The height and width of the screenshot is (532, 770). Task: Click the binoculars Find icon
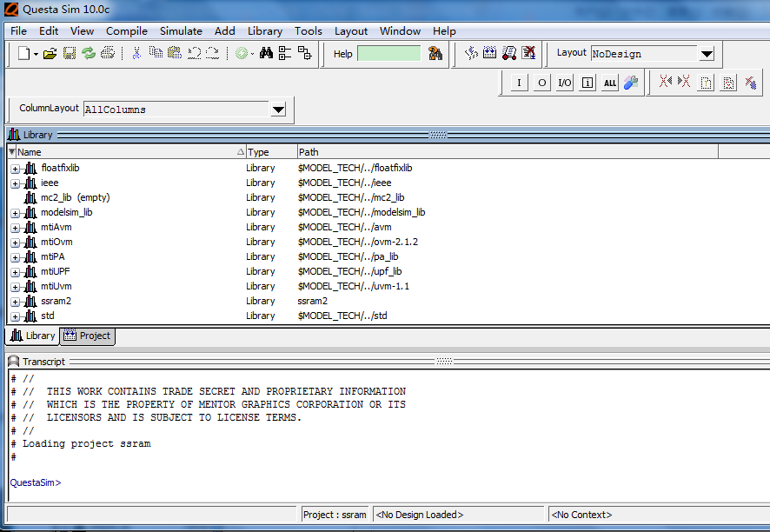pos(266,52)
